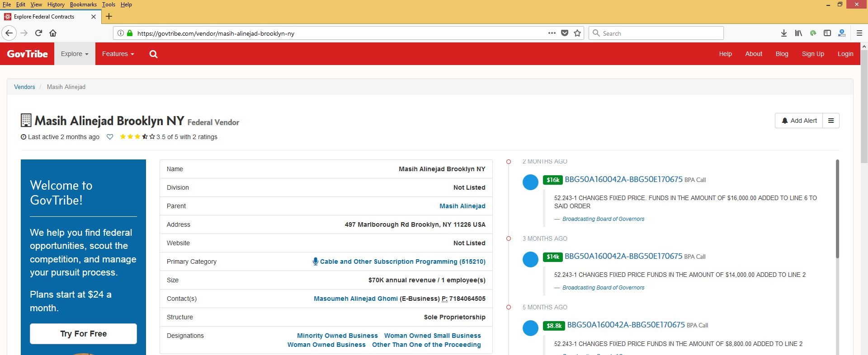Click blue circle icon of $14k award
This screenshot has width=868, height=355.
[530, 259]
